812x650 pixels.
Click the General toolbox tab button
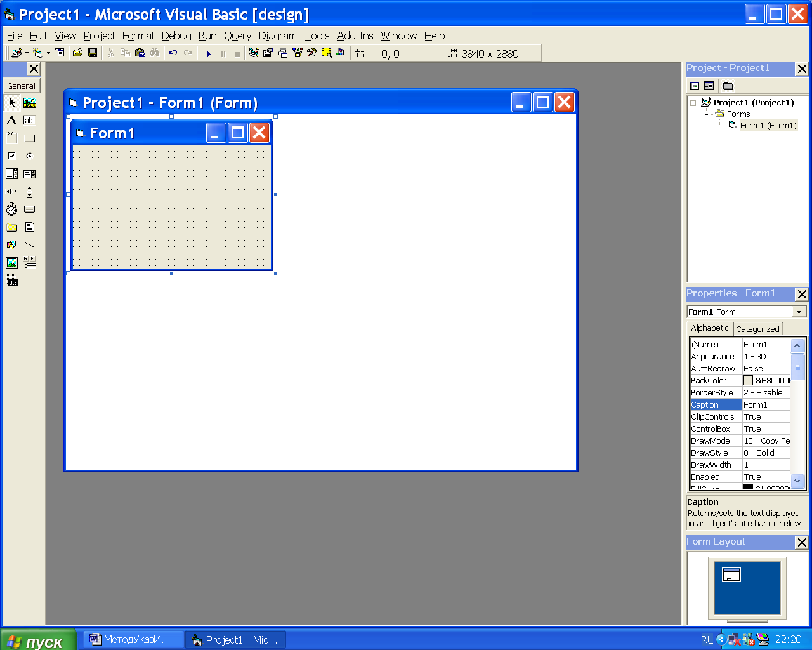click(22, 86)
